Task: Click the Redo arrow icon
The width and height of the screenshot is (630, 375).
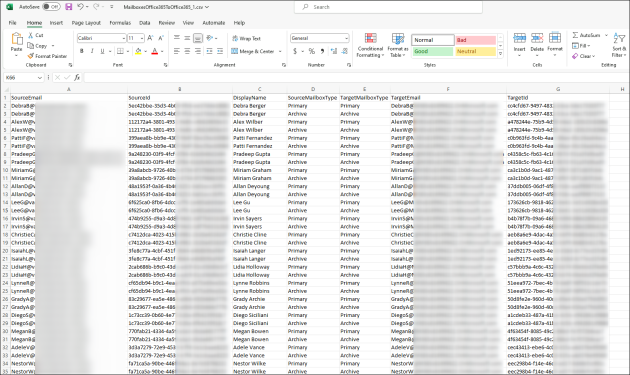Action: (x=96, y=6)
